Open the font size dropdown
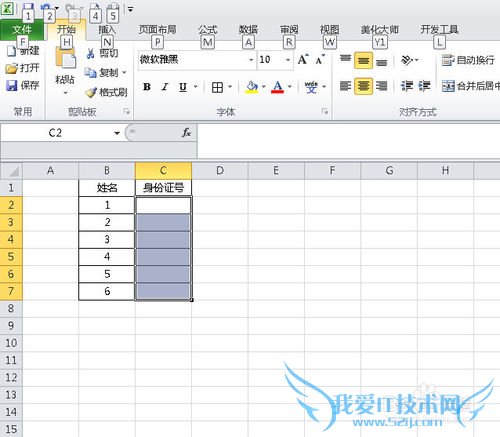Viewport: 500px width, 437px height. tap(288, 60)
